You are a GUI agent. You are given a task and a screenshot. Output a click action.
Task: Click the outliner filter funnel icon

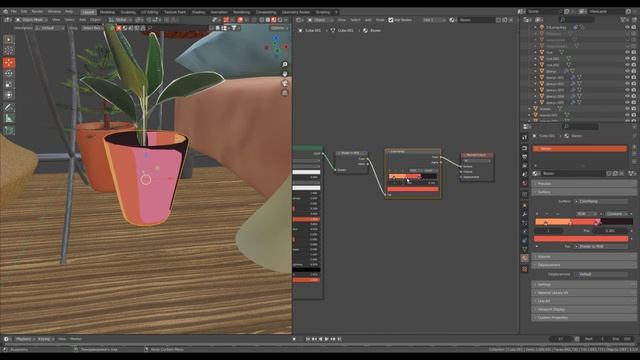(x=624, y=20)
